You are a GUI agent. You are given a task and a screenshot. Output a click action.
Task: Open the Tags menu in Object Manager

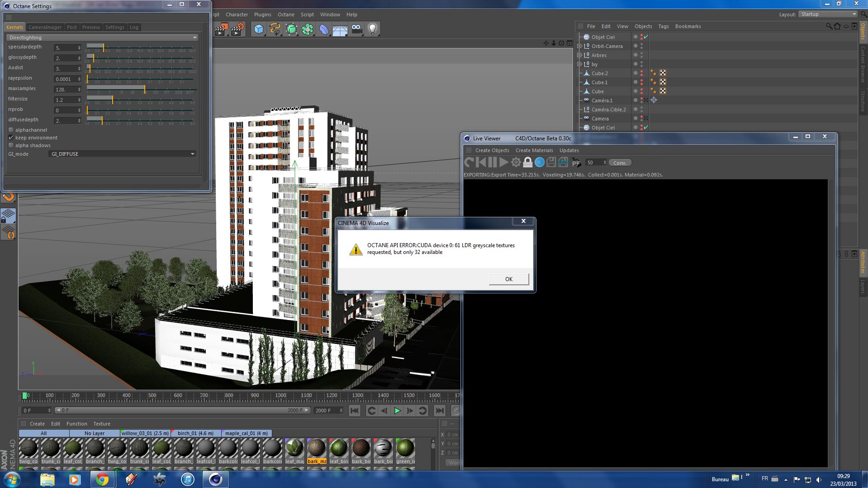[663, 26]
